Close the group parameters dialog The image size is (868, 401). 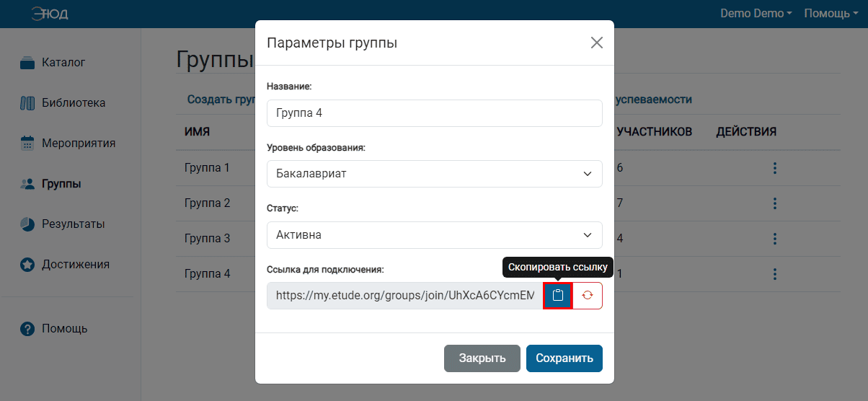coord(597,43)
